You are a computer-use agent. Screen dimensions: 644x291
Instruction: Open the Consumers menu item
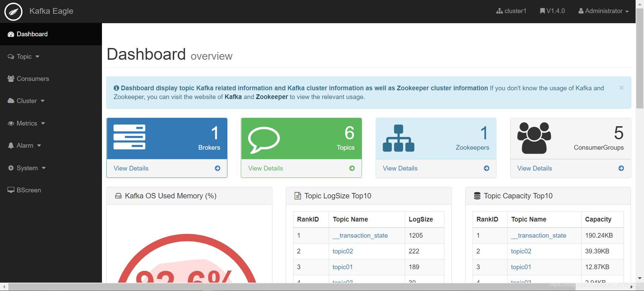point(51,79)
